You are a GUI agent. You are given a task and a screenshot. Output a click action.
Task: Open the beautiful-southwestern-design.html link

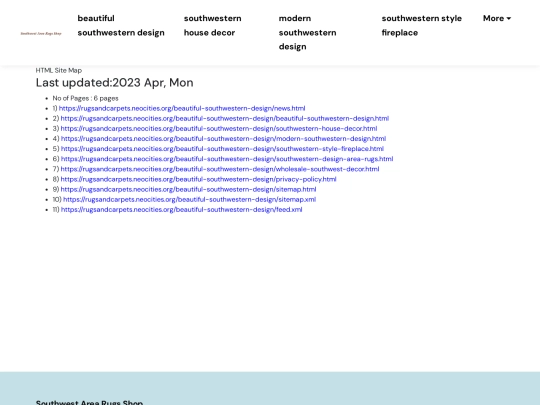pos(225,118)
